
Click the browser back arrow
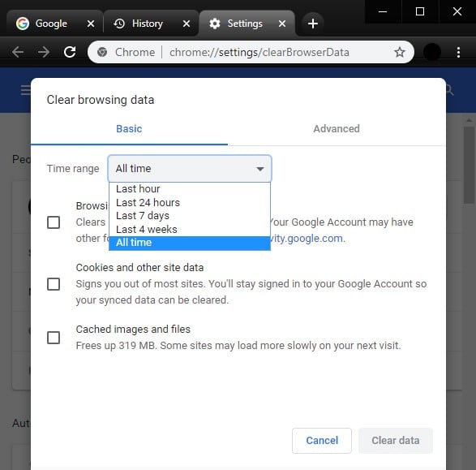coord(18,52)
